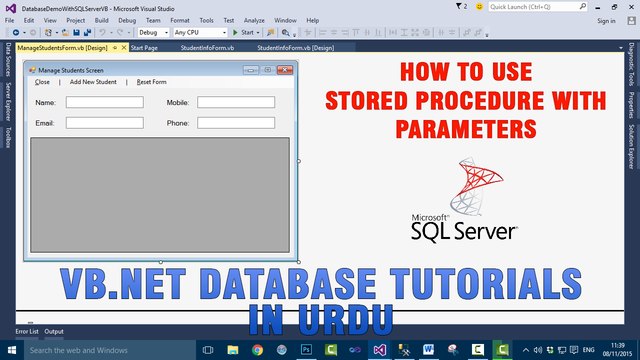Click the Quick Launch search box

(538, 7)
